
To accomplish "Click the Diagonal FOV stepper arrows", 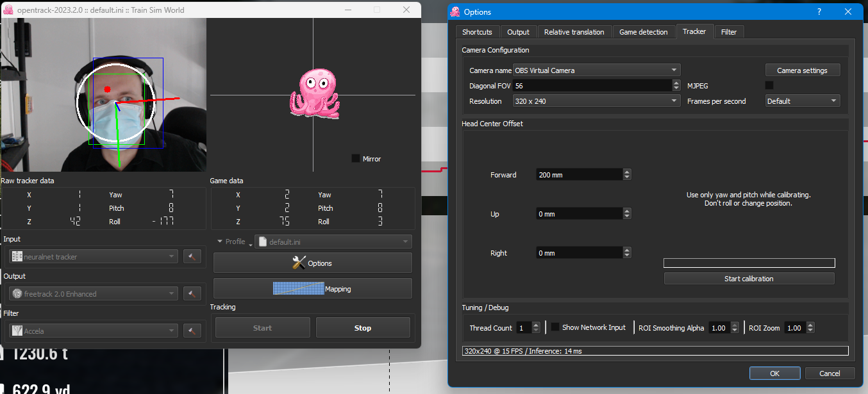I will point(676,85).
